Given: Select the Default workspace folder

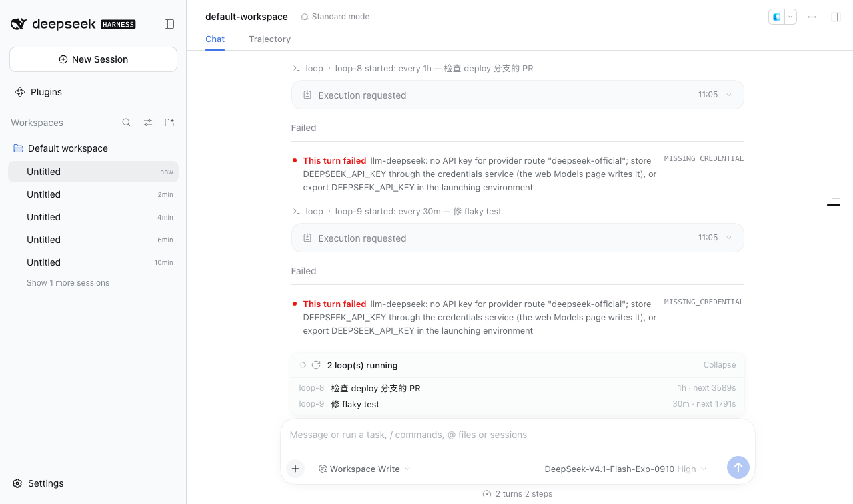Looking at the screenshot, I should point(93,148).
